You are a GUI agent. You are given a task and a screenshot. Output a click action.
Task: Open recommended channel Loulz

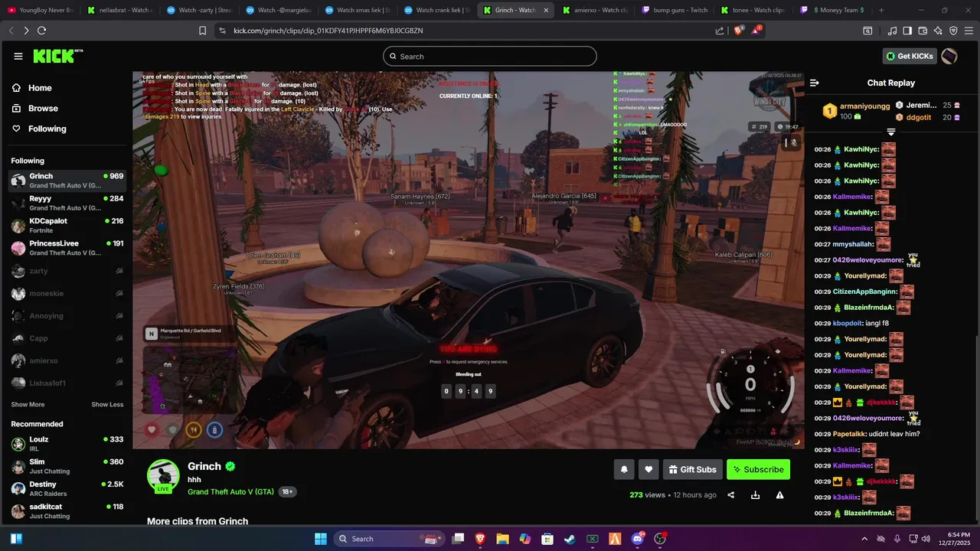click(67, 444)
